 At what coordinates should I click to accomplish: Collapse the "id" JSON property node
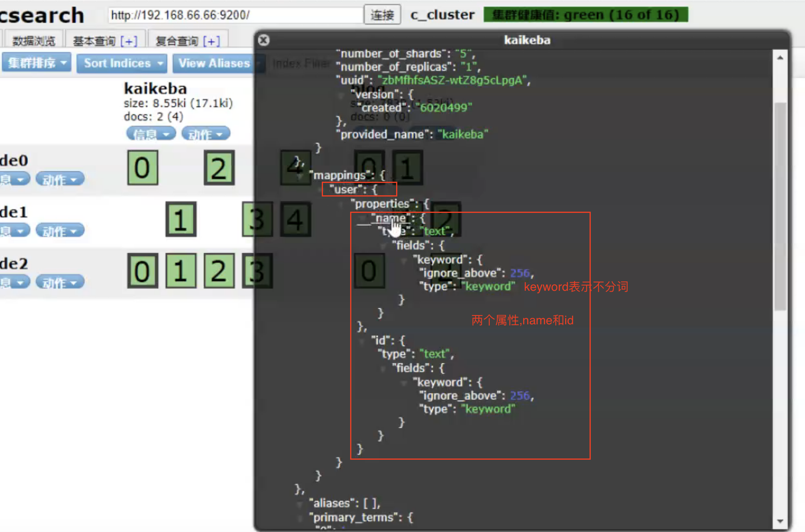[x=362, y=341]
